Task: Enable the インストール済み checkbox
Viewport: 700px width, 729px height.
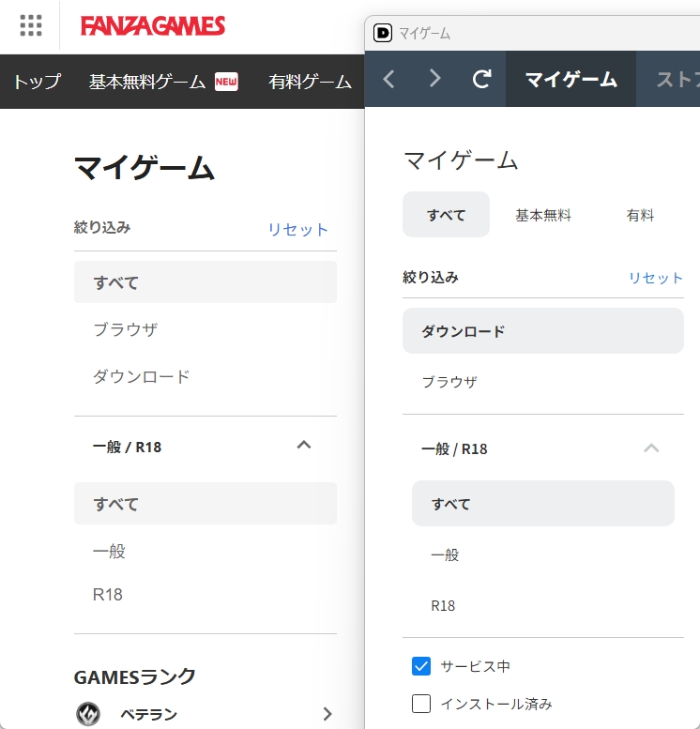Action: (421, 704)
